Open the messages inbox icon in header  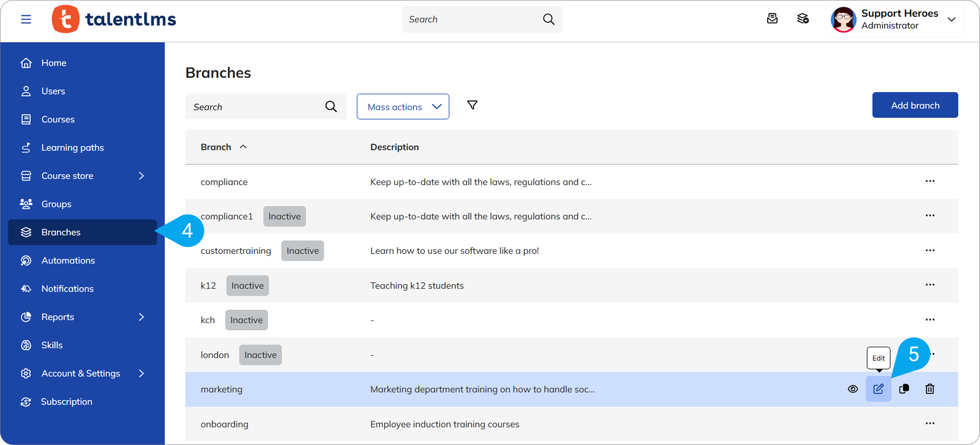772,19
